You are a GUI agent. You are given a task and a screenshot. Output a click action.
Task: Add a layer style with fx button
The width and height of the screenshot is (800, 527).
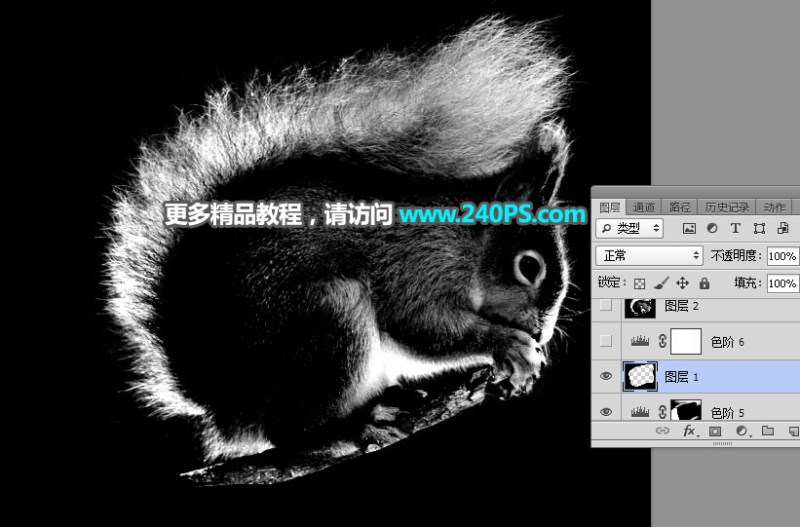click(x=689, y=431)
